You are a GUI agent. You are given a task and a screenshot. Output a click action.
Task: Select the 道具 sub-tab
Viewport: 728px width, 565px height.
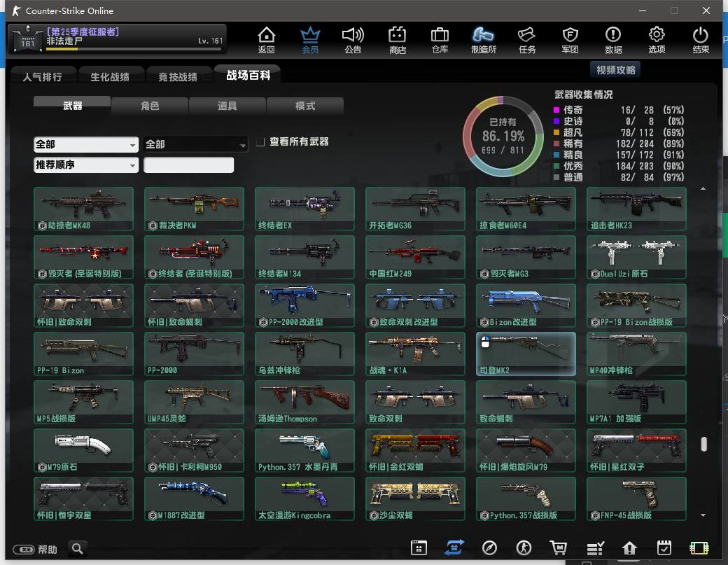coord(227,106)
